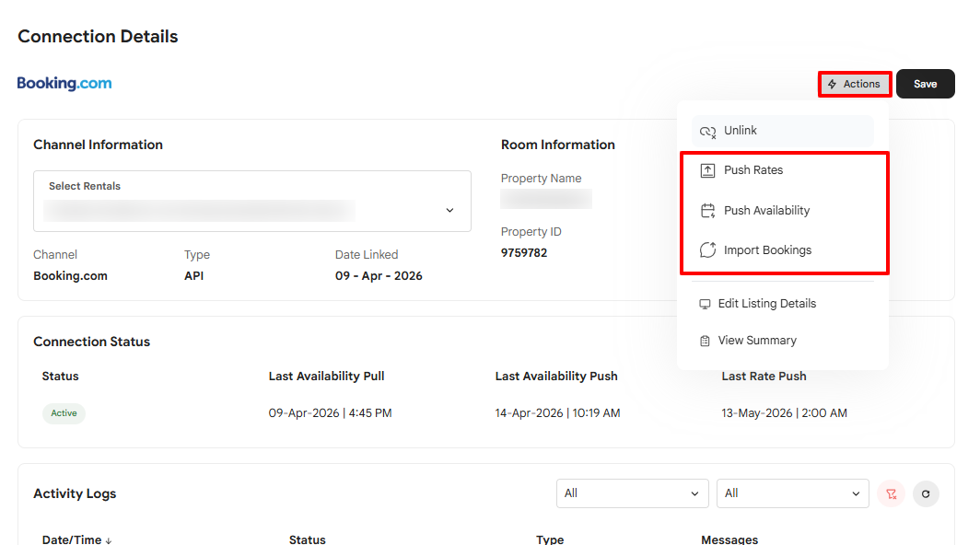Image resolution: width=980 pixels, height=545 pixels.
Task: Click the Push Availability calendar icon
Action: pos(707,211)
